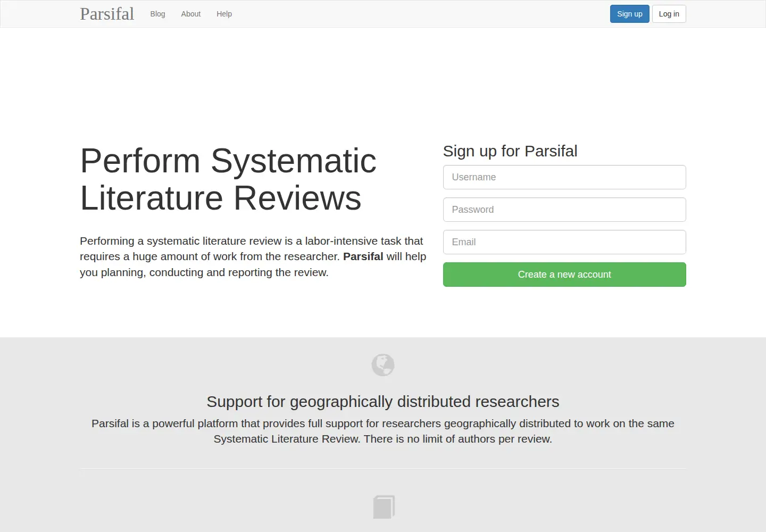Click the globe icon above the researchers heading

point(383,365)
